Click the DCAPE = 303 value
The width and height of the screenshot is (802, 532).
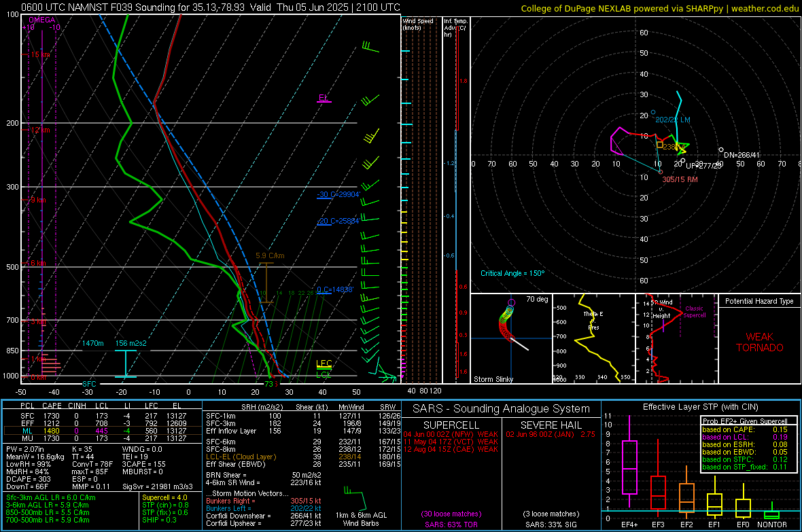28,479
